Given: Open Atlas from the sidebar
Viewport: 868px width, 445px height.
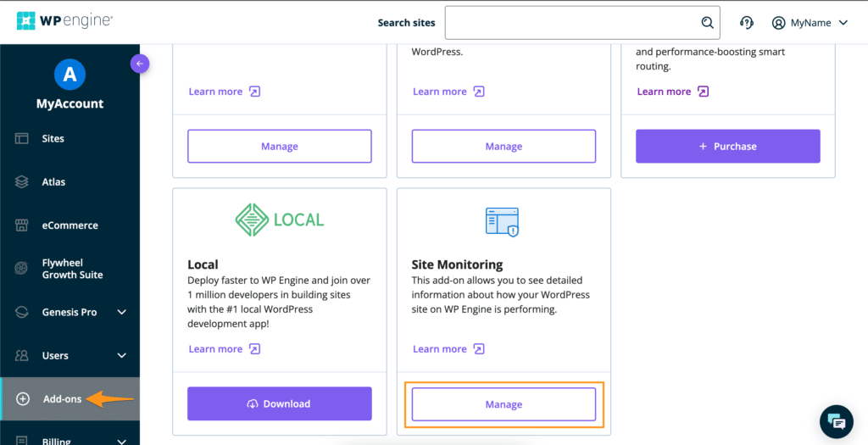Looking at the screenshot, I should point(53,182).
